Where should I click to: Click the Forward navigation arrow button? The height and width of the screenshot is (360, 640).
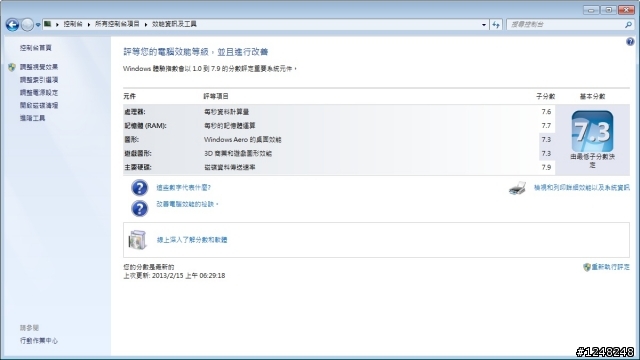[27, 25]
